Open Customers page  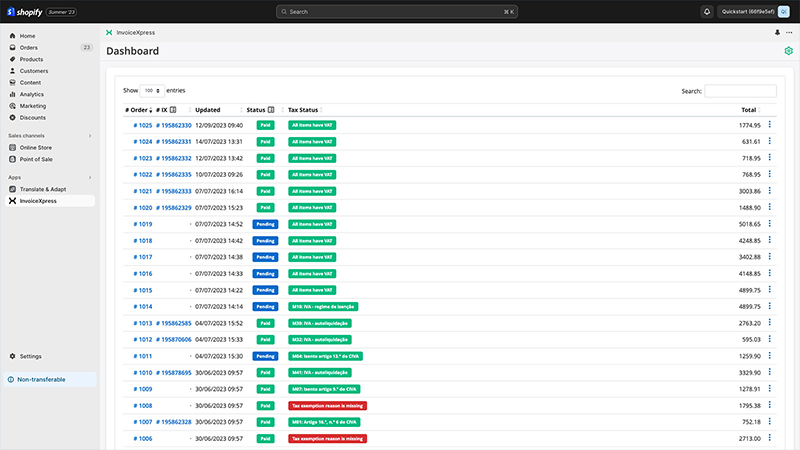tap(34, 71)
